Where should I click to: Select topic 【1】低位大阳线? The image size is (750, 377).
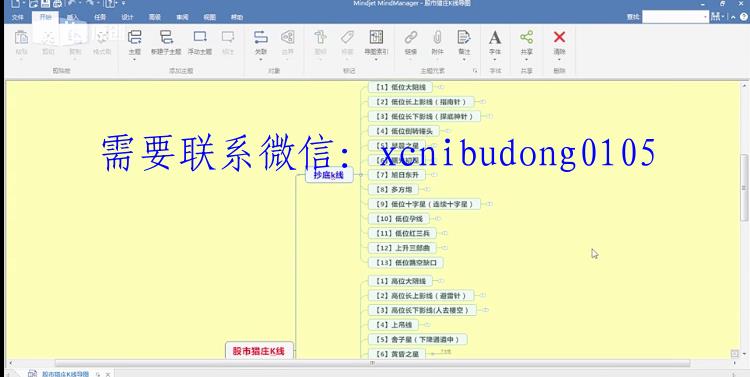coord(400,87)
